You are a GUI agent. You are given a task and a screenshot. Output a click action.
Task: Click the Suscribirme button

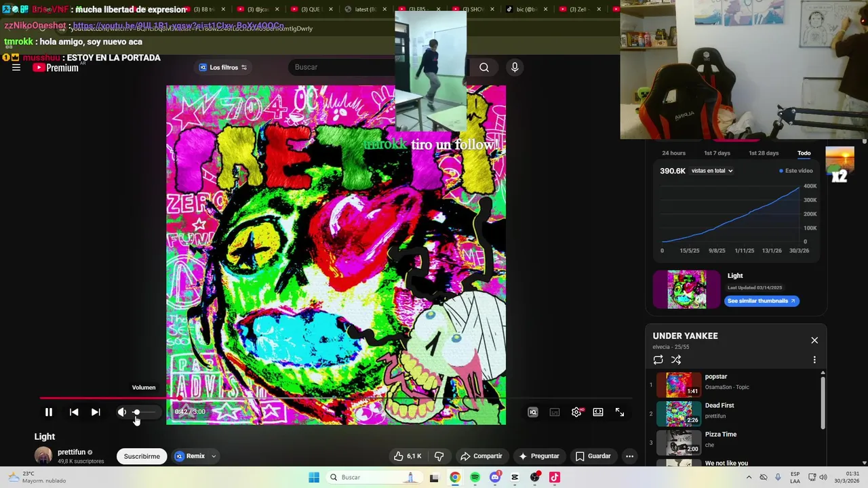142,456
